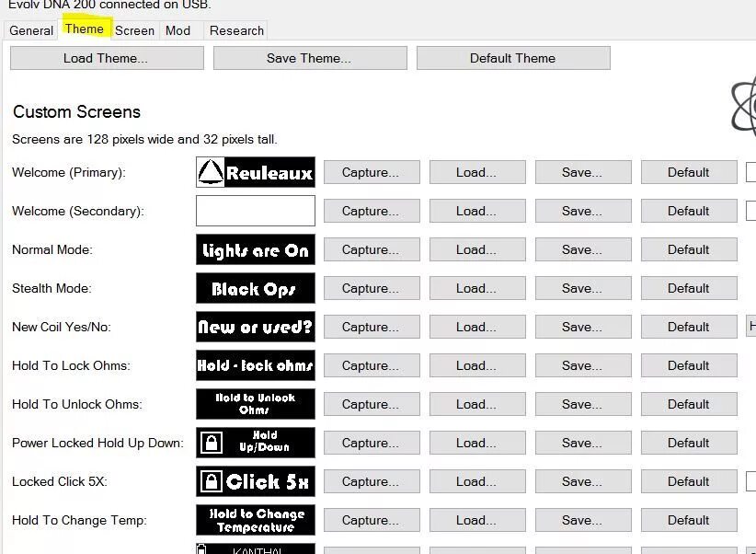756x554 pixels.
Task: Load image for Hold To Lock Ohms
Action: tap(477, 365)
